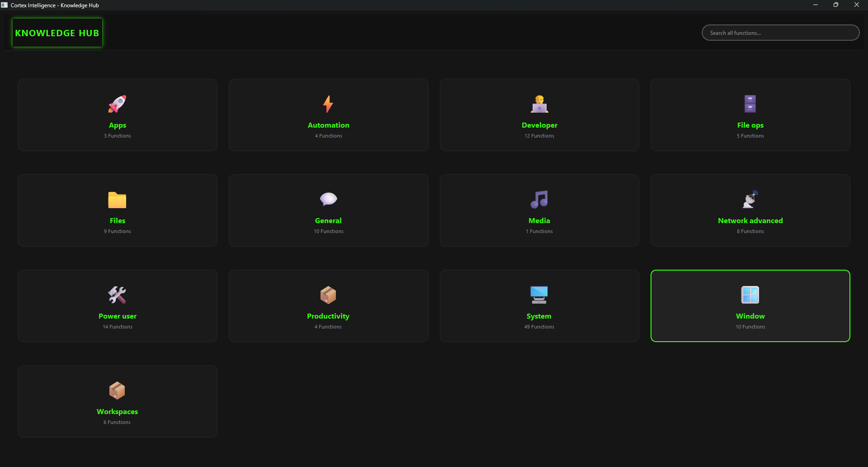The image size is (868, 467).
Task: Select the System computer monitor icon
Action: point(539,295)
